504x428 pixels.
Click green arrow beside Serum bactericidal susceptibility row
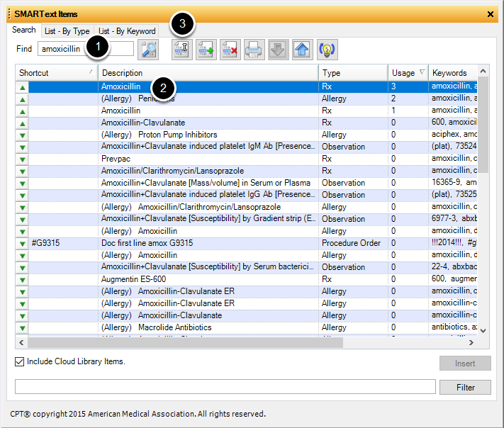click(23, 268)
